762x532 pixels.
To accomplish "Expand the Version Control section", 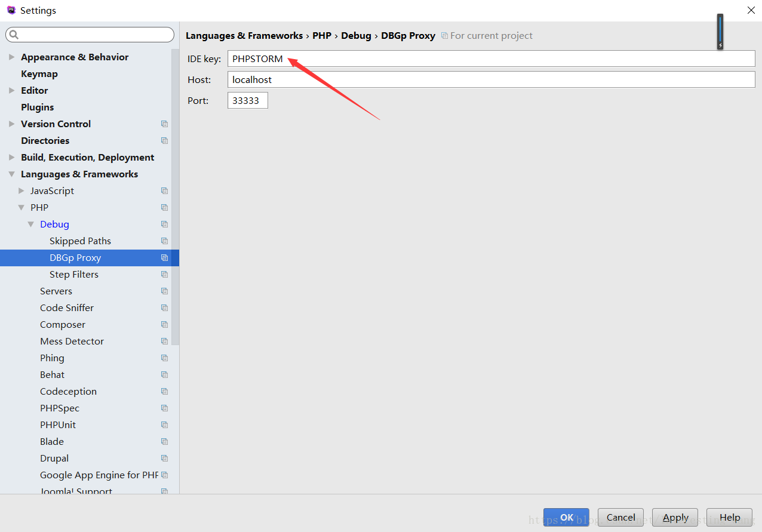I will click(11, 124).
